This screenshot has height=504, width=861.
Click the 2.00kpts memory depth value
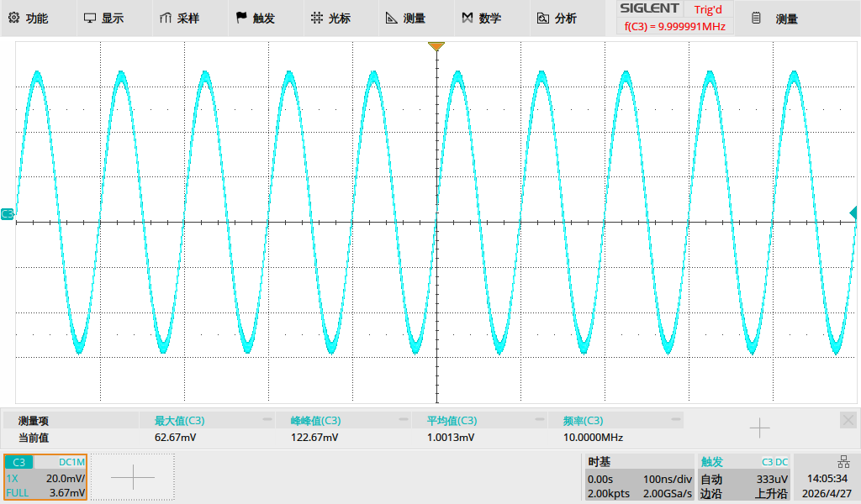609,494
